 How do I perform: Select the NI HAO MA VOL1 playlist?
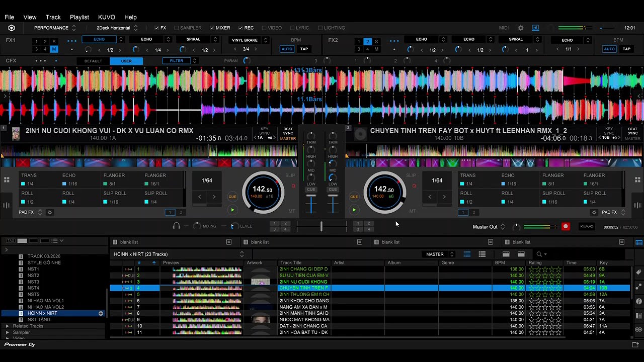click(x=46, y=301)
